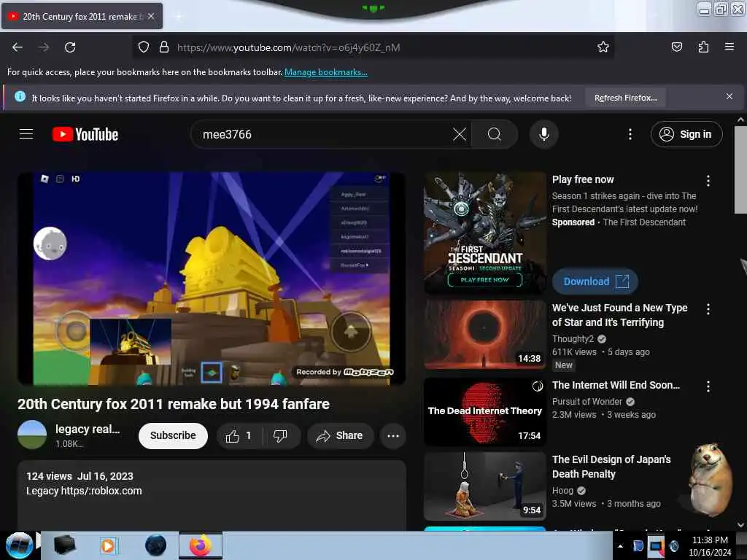Go back with the browser back arrow
The height and width of the screenshot is (560, 747).
pos(18,47)
